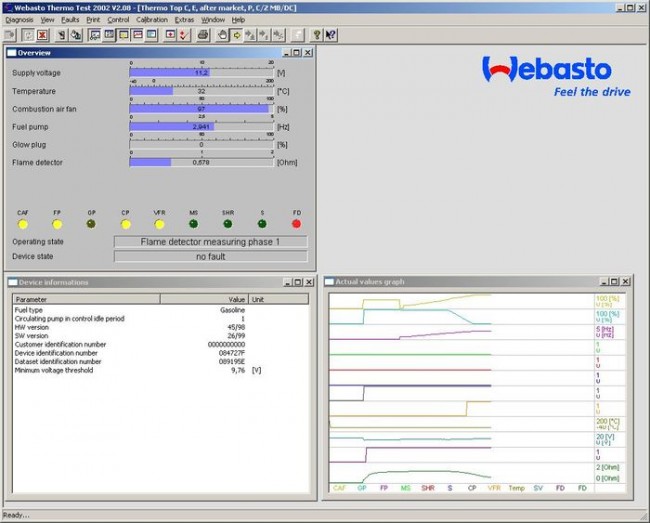The width and height of the screenshot is (650, 523).
Task: Click the grayed-out 'f' icon before help icons
Action: coord(298,35)
